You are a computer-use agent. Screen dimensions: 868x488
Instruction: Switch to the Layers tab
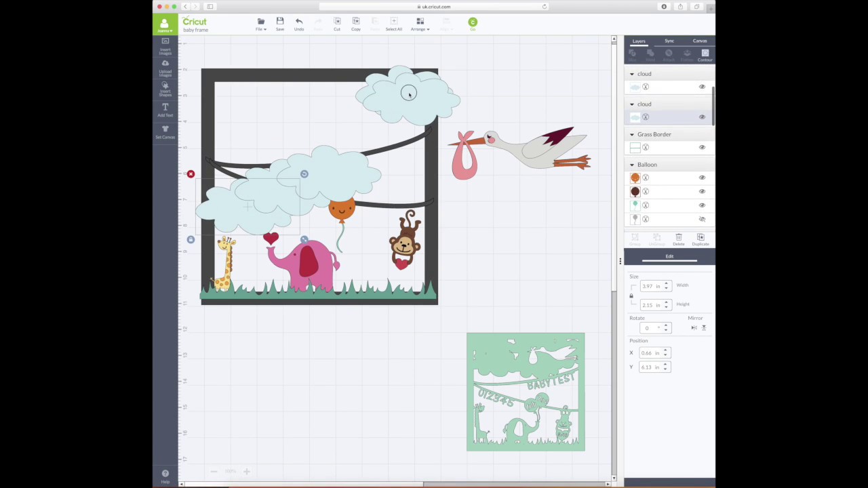639,41
